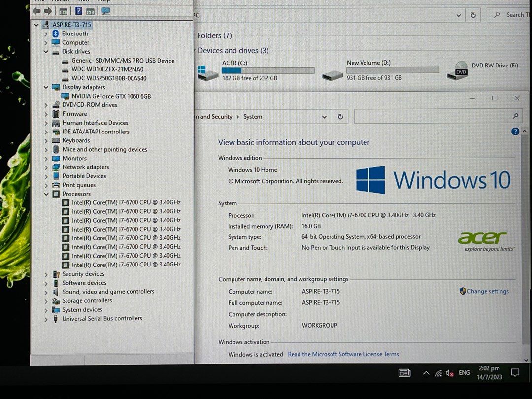
Task: Expand the Network adapters category
Action: 46,167
